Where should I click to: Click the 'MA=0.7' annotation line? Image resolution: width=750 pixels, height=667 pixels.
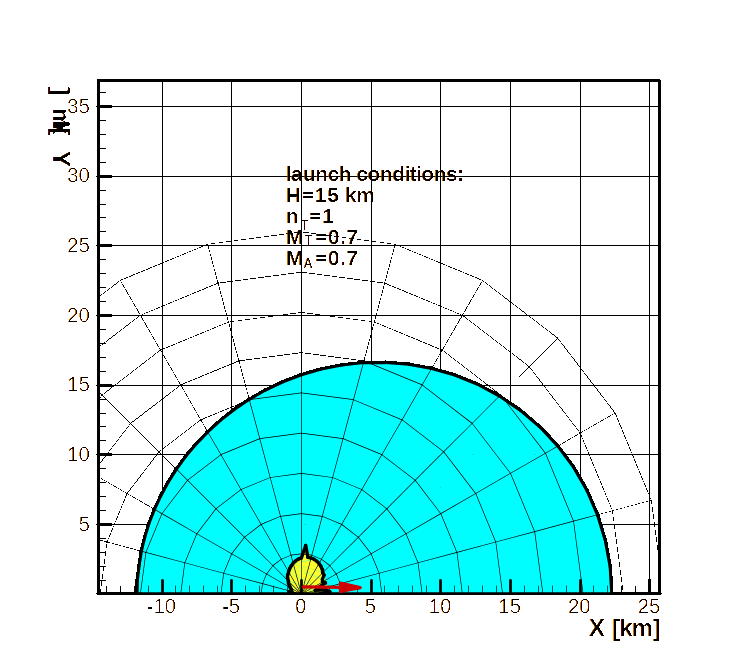tap(321, 259)
